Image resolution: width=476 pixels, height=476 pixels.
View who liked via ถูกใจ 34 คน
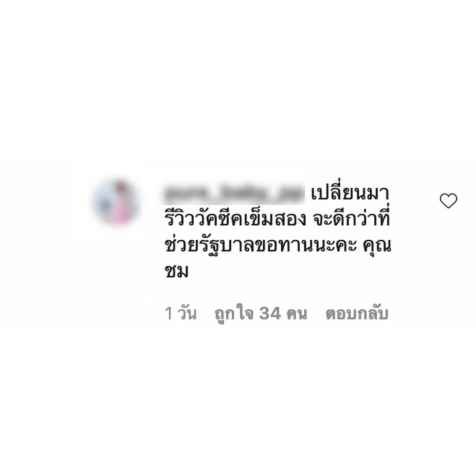click(261, 313)
